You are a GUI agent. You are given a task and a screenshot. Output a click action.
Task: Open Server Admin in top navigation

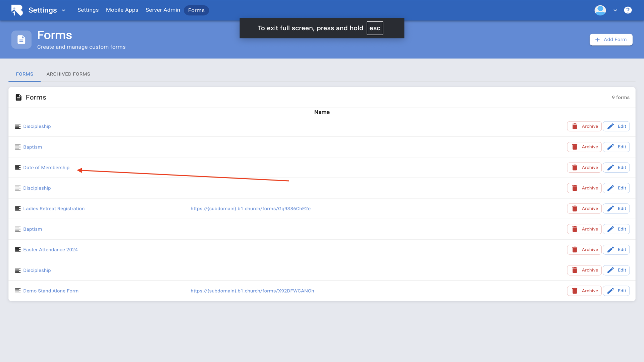(163, 10)
